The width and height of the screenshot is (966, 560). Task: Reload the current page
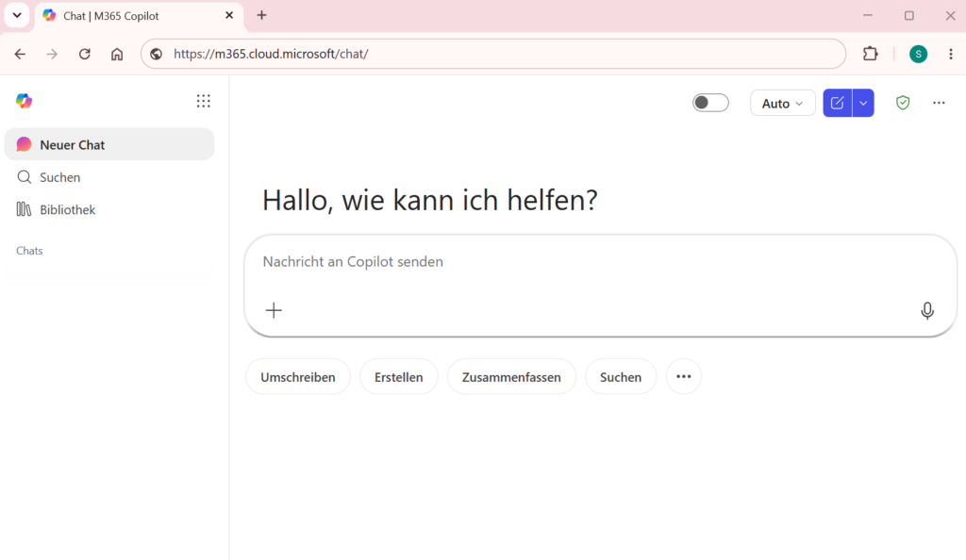coord(84,54)
